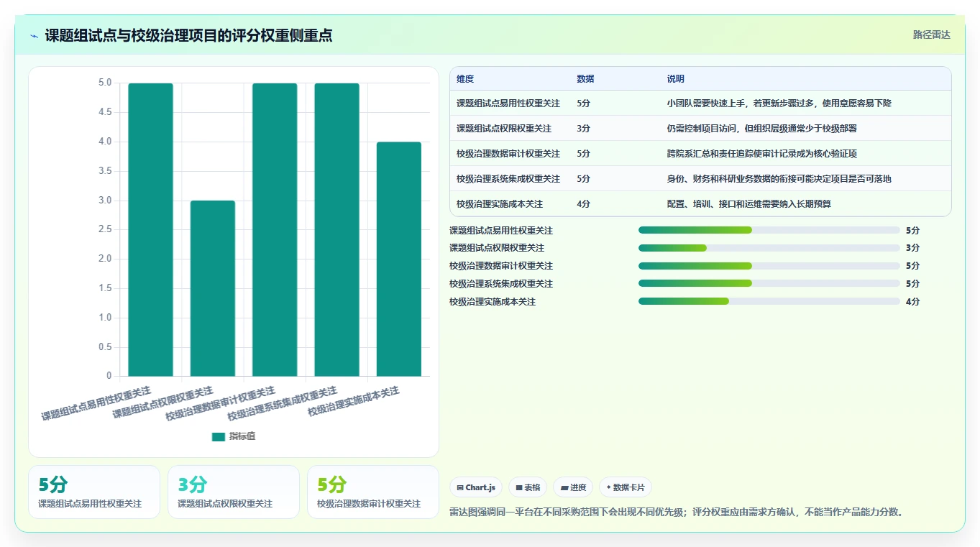980x547 pixels.
Task: Click the x-axis label 校级治理实施成本关注
Action: point(354,403)
